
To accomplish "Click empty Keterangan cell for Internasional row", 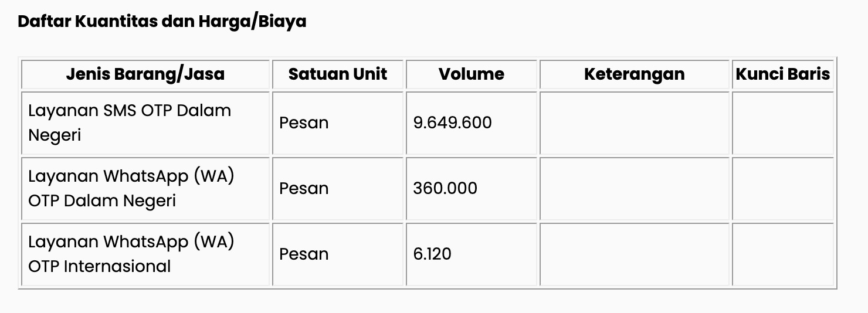I will [635, 254].
